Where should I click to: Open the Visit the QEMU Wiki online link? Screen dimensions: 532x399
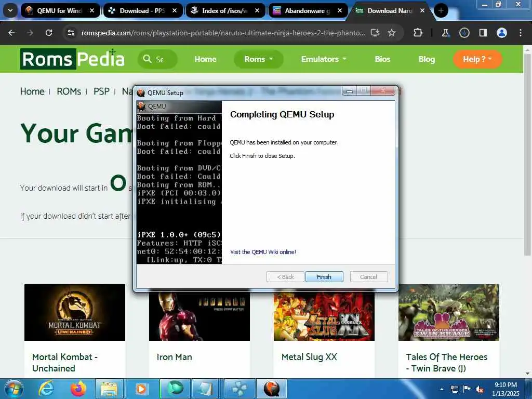pyautogui.click(x=263, y=252)
